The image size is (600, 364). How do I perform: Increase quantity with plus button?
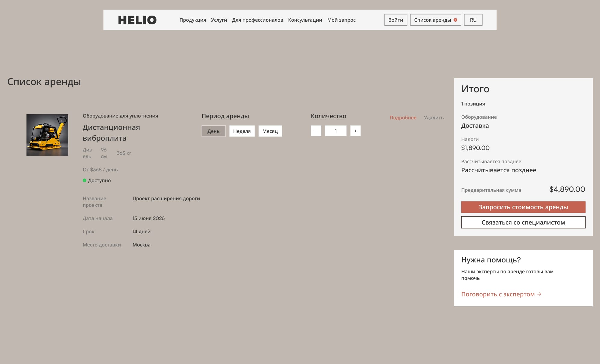pos(355,131)
